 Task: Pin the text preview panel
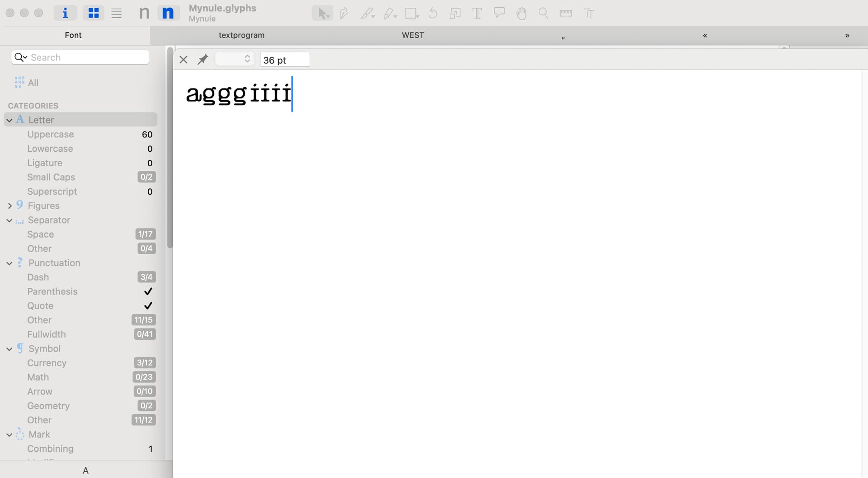pos(203,60)
